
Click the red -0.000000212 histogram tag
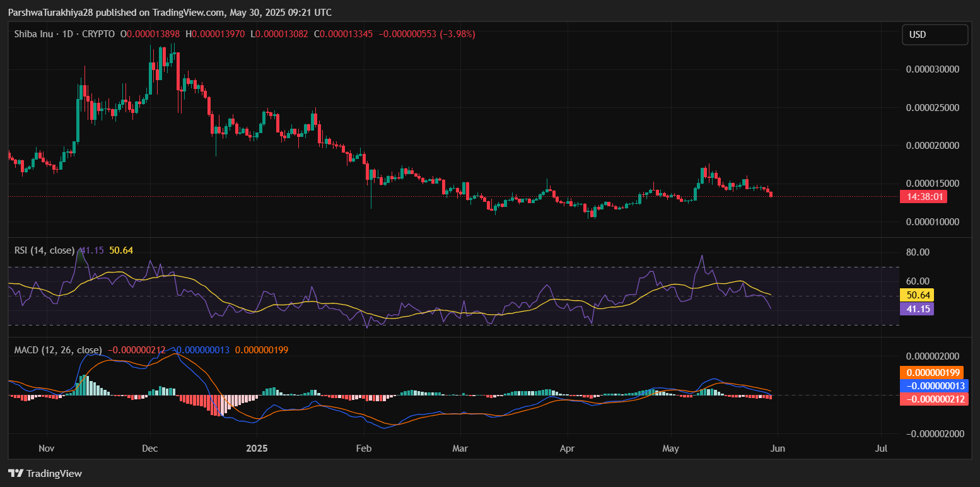933,399
